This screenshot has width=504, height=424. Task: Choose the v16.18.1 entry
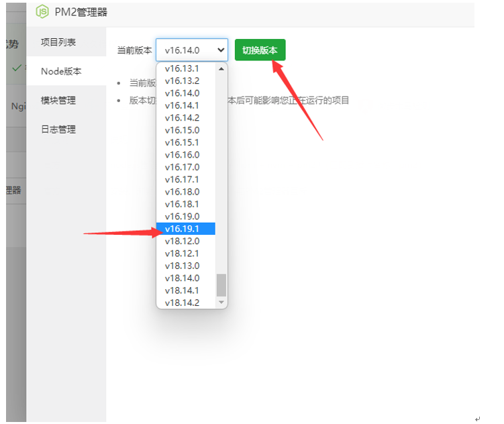click(186, 204)
